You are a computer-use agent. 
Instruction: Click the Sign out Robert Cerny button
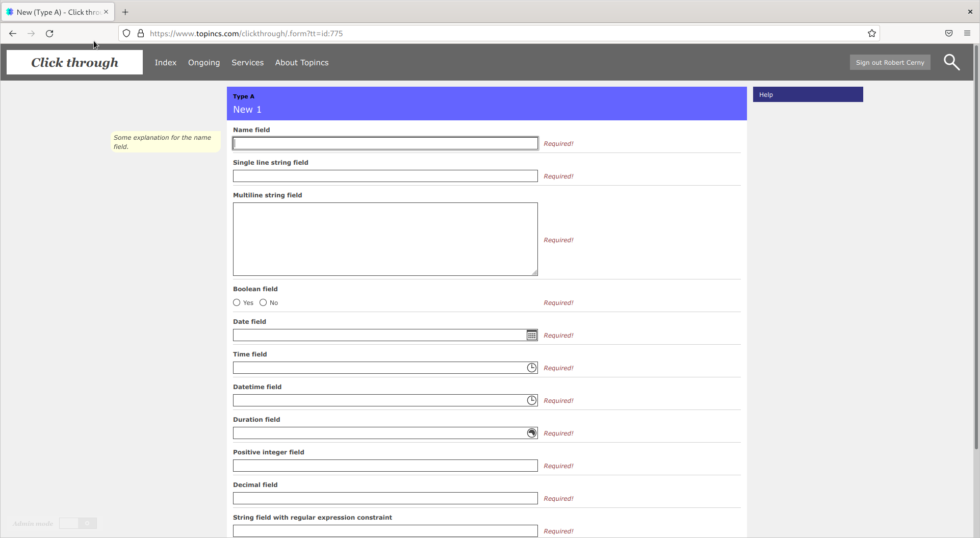[890, 62]
